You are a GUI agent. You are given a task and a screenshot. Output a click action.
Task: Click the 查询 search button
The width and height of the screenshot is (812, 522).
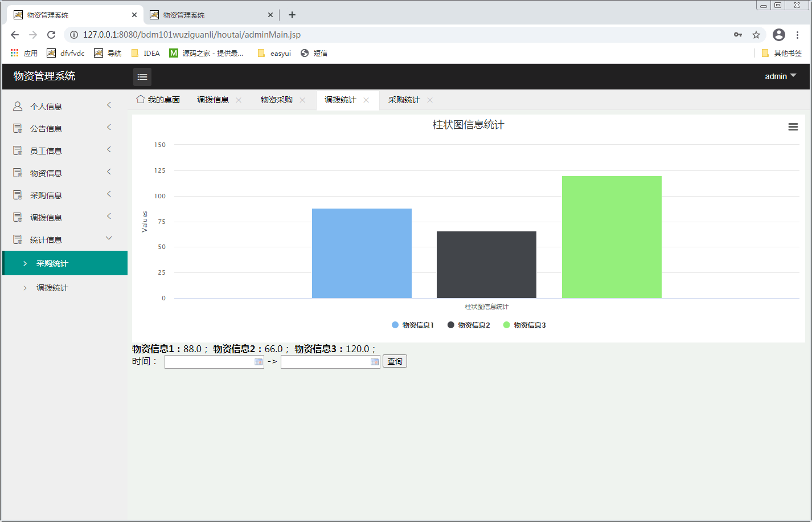point(395,361)
